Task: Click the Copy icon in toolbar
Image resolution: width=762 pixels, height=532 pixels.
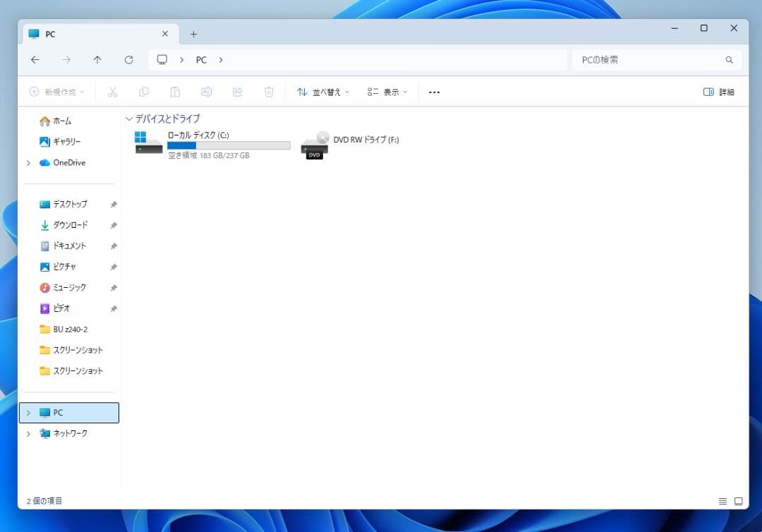Action: click(144, 92)
